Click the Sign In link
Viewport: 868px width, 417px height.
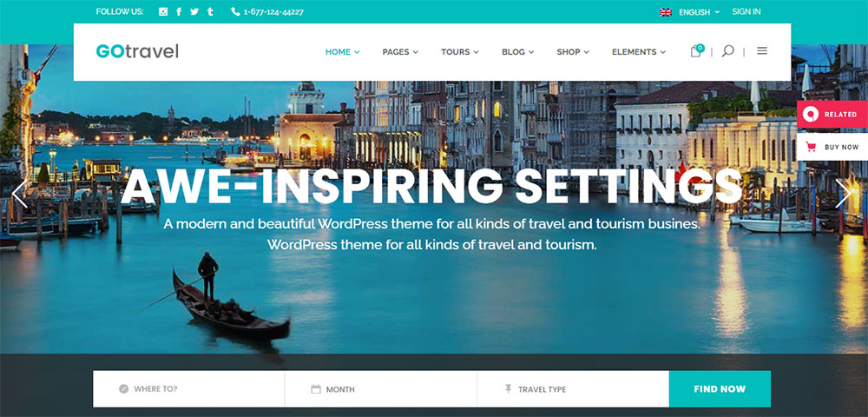click(x=746, y=11)
